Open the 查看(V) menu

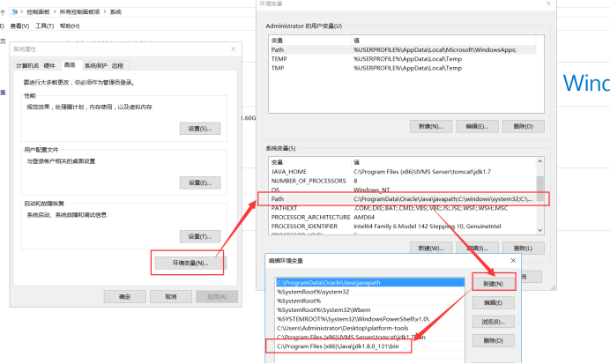(x=20, y=26)
